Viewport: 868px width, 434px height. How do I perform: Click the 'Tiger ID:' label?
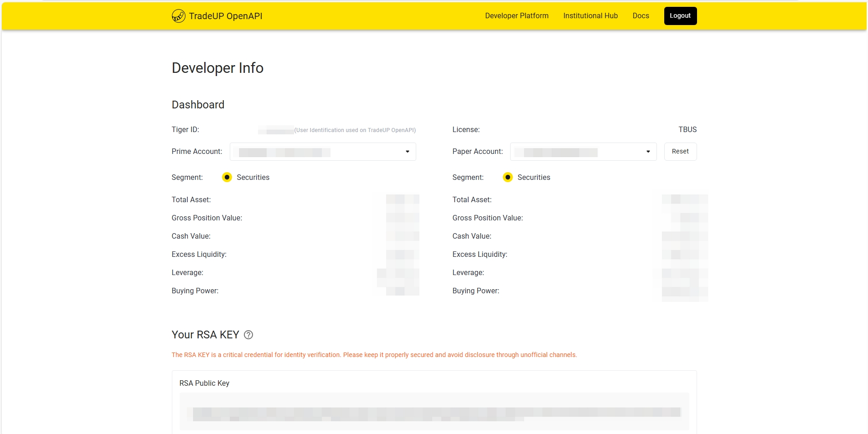(186, 130)
